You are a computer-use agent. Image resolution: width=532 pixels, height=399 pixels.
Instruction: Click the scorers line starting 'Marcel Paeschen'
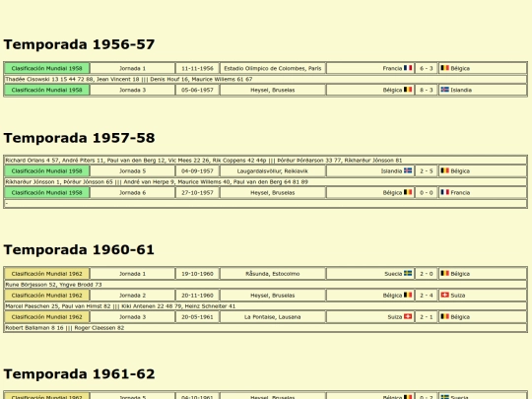click(265, 306)
